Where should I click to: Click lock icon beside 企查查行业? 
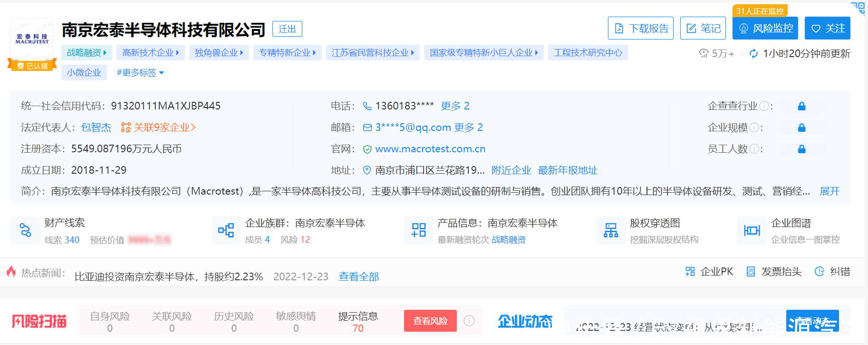coord(801,106)
